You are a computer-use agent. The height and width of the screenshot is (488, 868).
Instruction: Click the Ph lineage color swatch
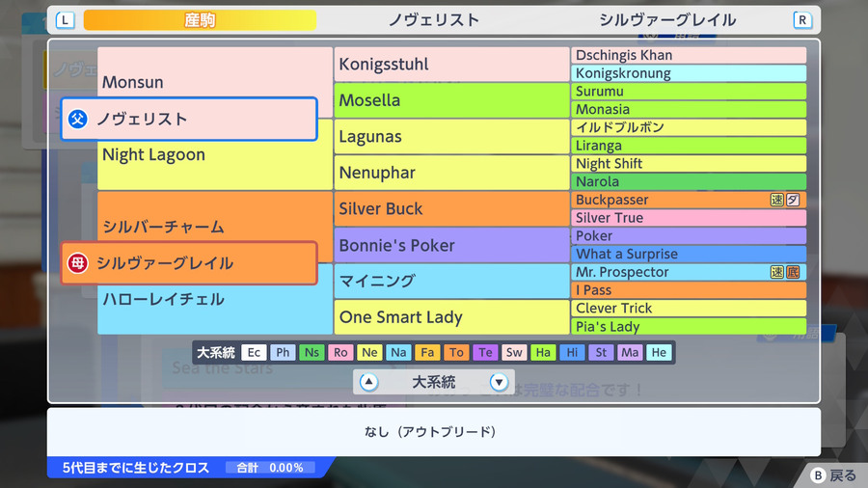coord(283,352)
